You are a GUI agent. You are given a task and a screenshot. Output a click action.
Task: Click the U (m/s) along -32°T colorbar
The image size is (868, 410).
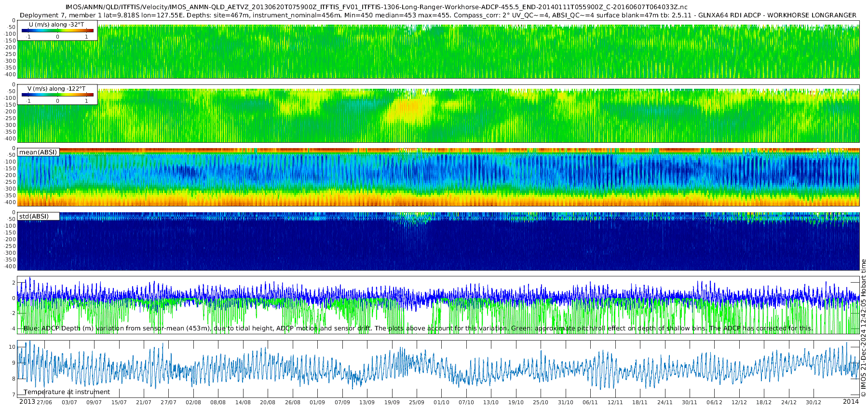pos(57,30)
